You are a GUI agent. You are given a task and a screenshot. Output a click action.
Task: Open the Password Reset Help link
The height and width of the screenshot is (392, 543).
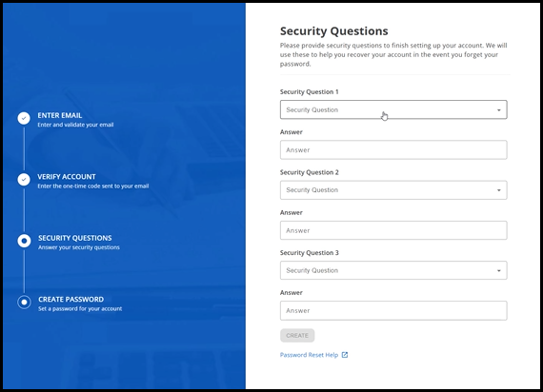click(309, 355)
